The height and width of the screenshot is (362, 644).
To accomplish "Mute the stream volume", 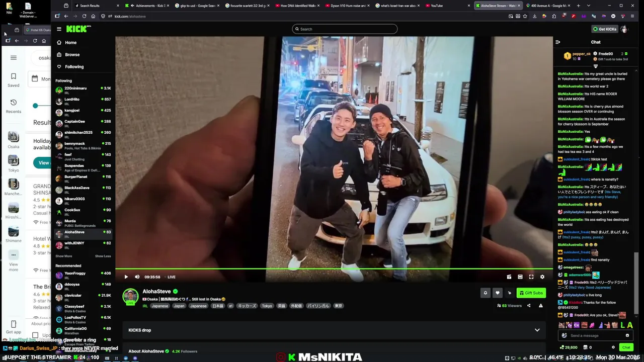I will click(137, 277).
